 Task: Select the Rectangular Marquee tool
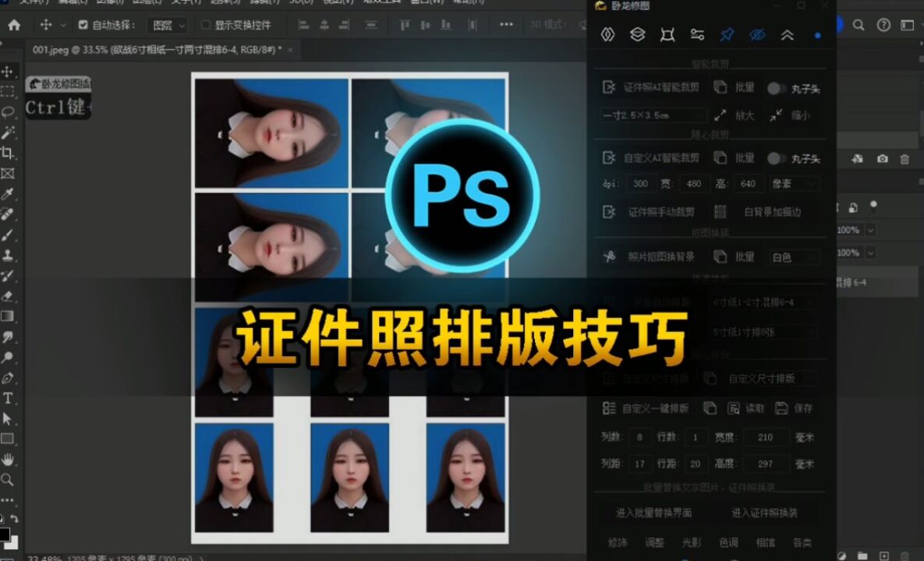[x=8, y=91]
